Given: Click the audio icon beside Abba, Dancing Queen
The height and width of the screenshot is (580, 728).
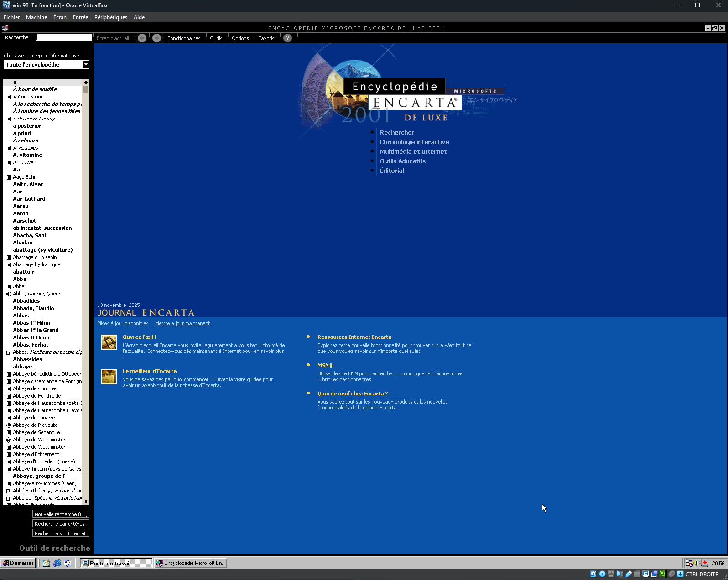Looking at the screenshot, I should (9, 294).
